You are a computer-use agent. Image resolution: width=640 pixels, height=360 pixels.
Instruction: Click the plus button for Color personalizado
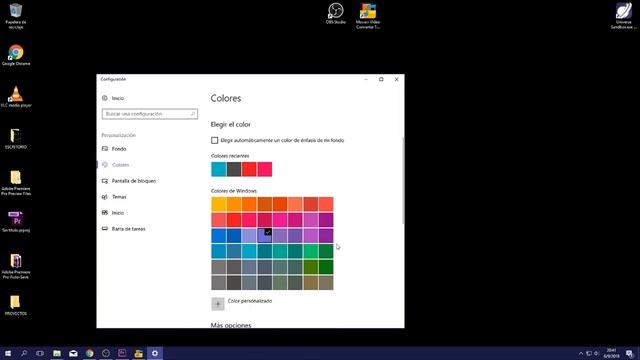coord(218,304)
